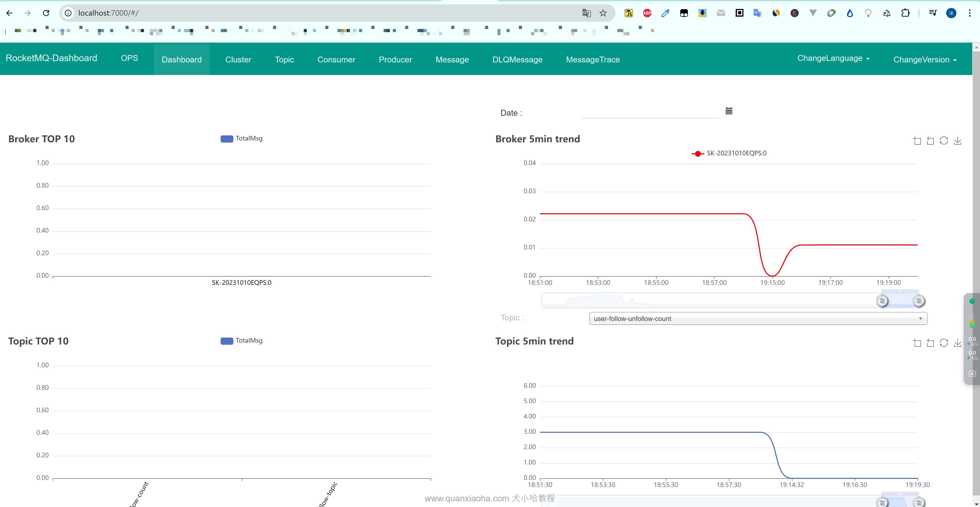Save Broker 5min trend chart as image

[x=957, y=141]
